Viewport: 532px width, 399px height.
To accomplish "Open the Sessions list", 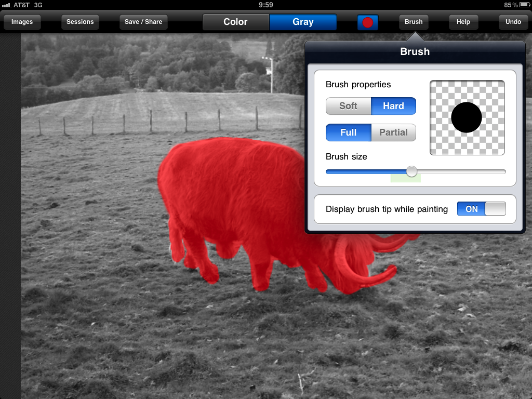I will coord(80,22).
